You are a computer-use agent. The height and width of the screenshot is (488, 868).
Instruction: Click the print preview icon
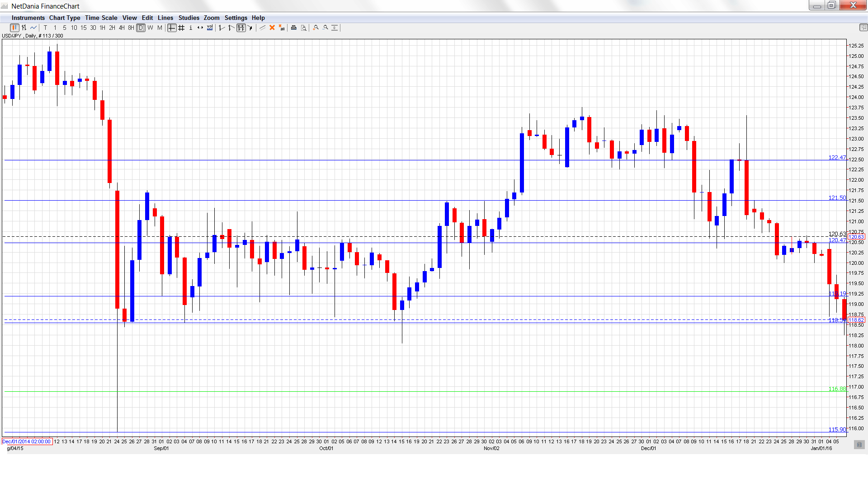click(304, 28)
